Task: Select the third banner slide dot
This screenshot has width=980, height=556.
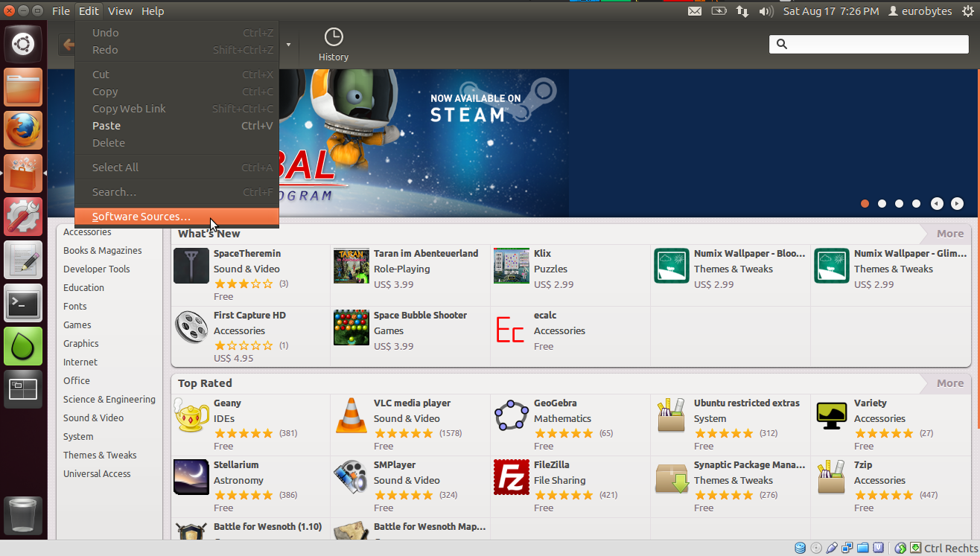Action: pyautogui.click(x=899, y=203)
